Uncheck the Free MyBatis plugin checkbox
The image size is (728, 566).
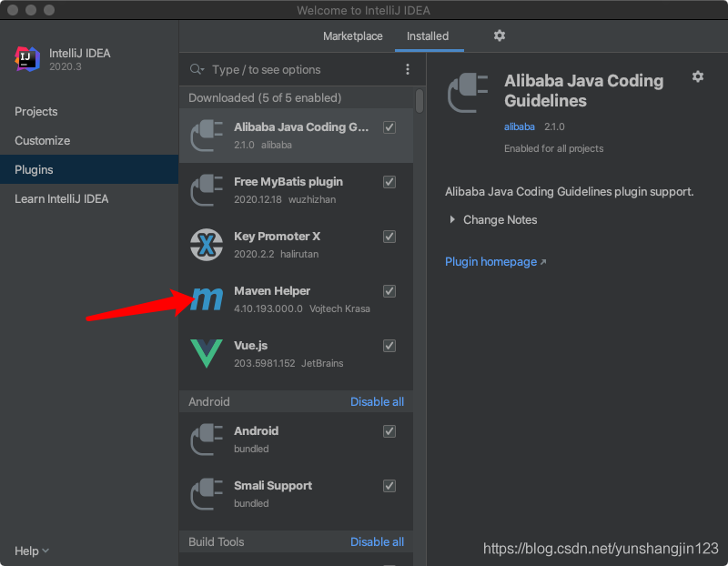389,182
